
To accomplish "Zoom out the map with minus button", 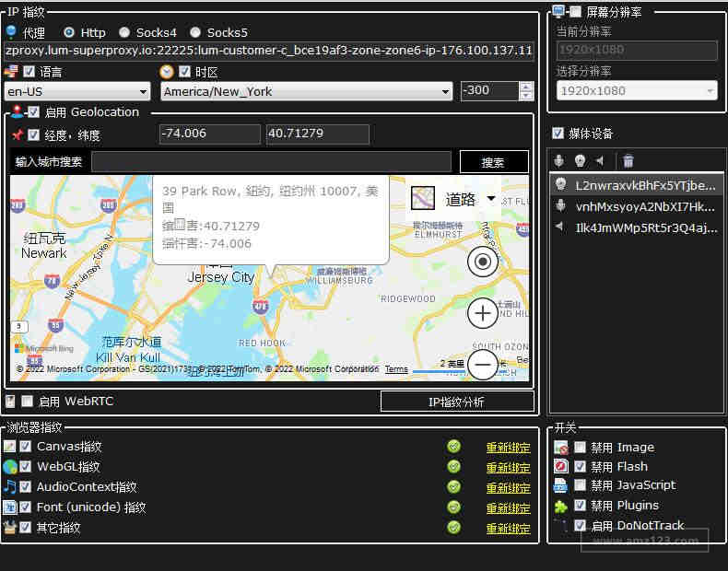I will (483, 365).
